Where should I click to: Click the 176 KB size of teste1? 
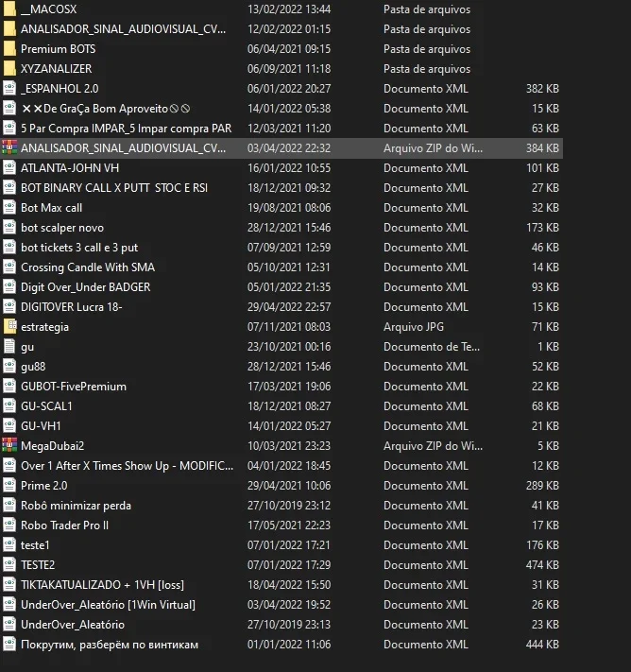point(542,545)
